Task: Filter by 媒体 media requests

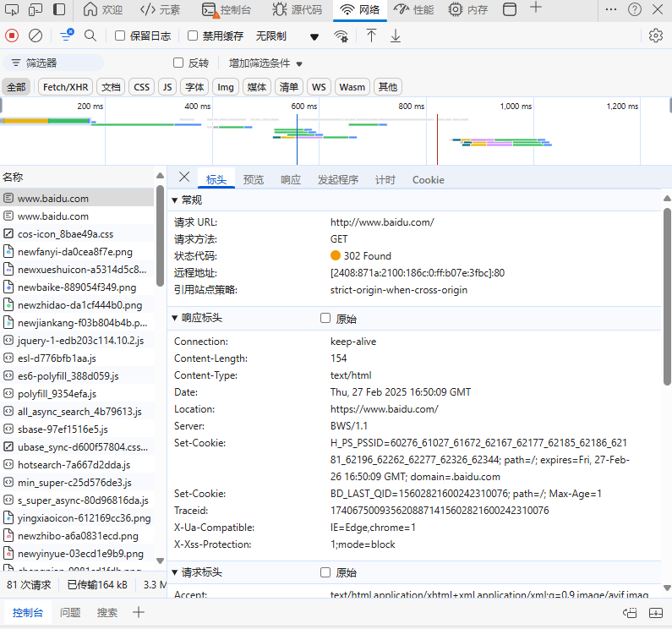Action: pos(257,87)
